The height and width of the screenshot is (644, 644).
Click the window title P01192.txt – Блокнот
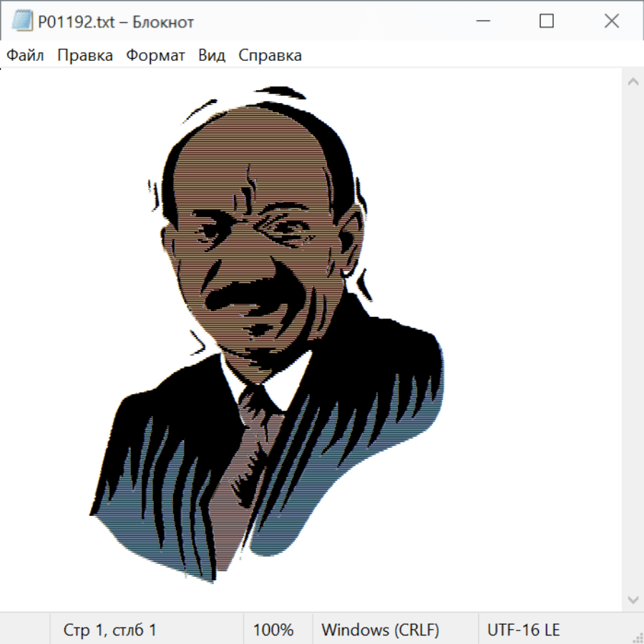[x=116, y=22]
